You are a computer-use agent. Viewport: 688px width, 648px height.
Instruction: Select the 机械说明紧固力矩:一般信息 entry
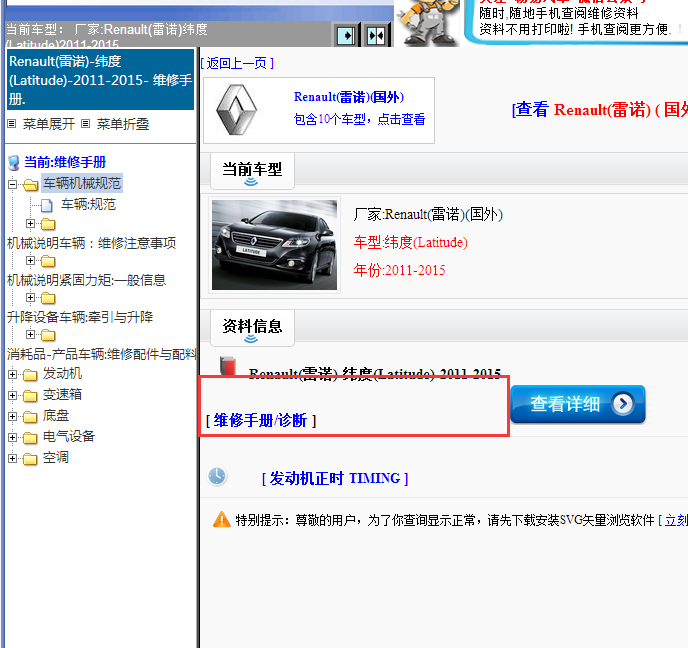tap(86, 280)
